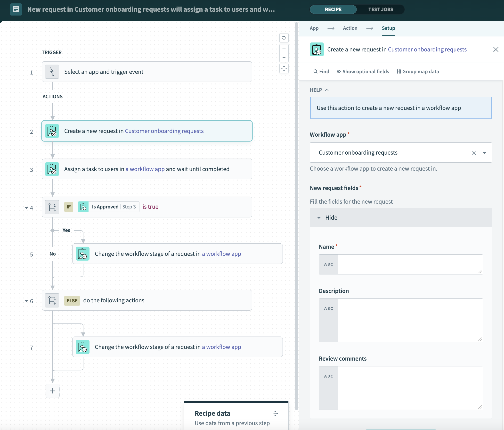Collapse the Hide fields section
Viewport: 504px width, 430px height.
point(319,218)
